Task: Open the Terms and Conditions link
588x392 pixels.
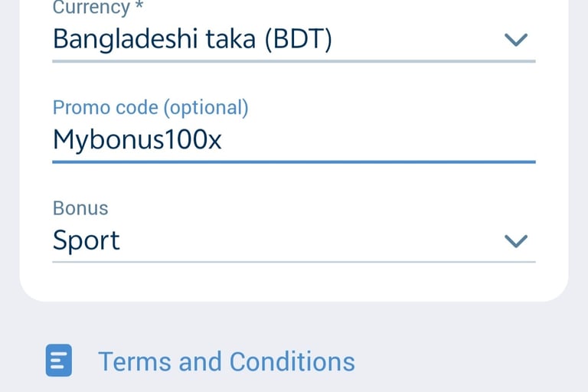Action: click(x=227, y=361)
